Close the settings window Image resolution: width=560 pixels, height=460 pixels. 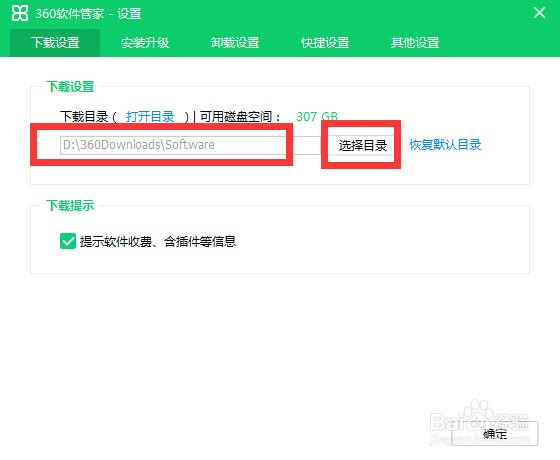click(x=539, y=13)
